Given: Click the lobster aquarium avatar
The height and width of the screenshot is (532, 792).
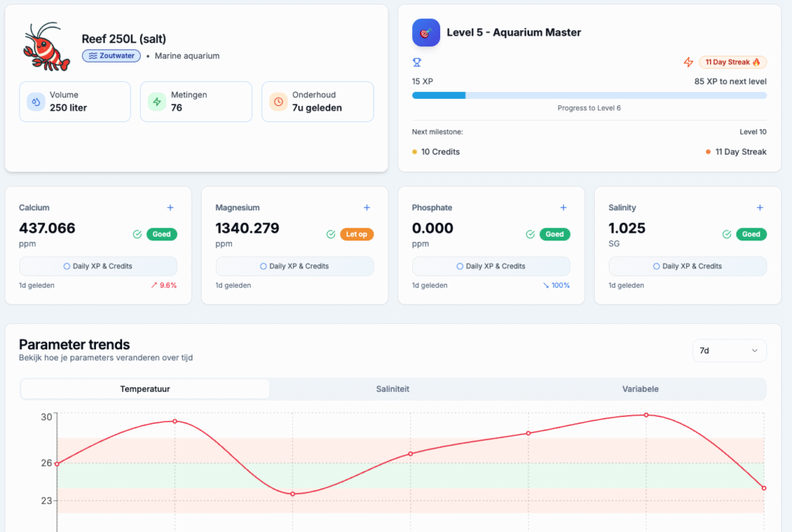Looking at the screenshot, I should click(x=47, y=46).
